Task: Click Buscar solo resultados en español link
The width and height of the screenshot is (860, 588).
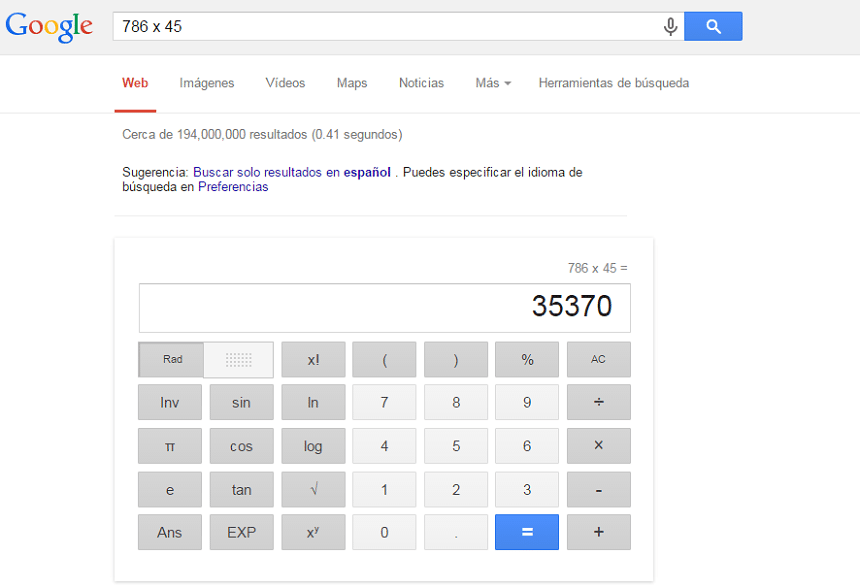Action: click(x=292, y=172)
